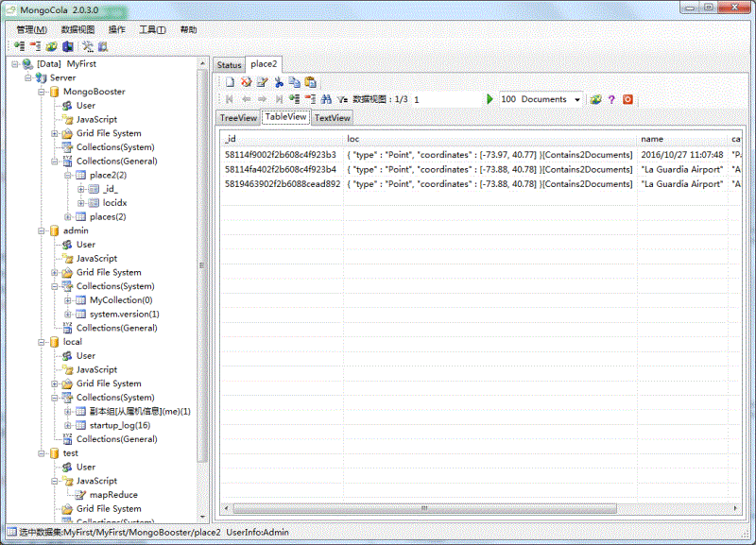Select the _id_ index under place2
The image size is (756, 545).
(x=111, y=189)
